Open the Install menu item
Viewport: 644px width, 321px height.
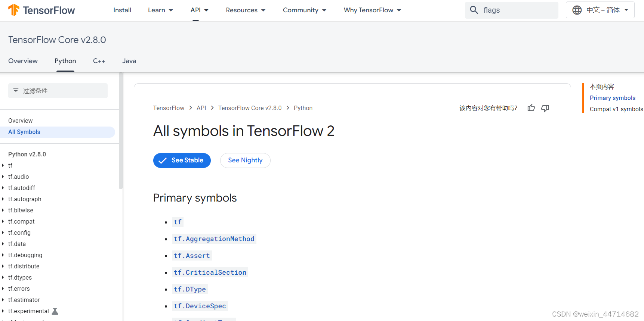coord(122,10)
